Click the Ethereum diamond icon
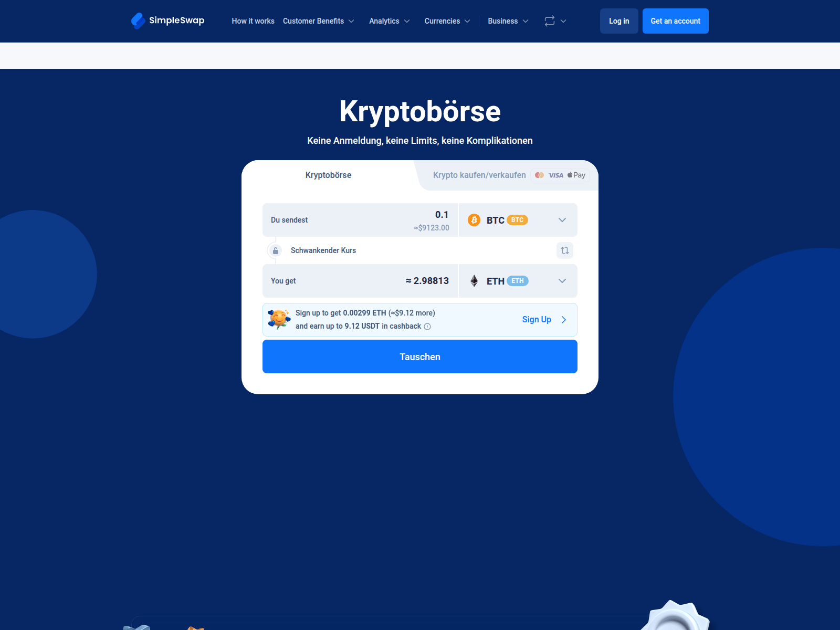Viewport: 840px width, 630px height. tap(474, 281)
